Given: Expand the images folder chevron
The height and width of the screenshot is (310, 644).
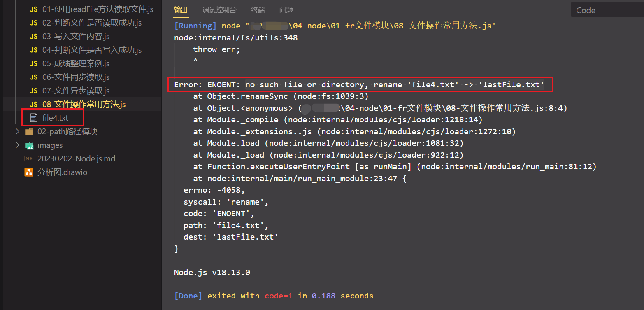Looking at the screenshot, I should click(17, 145).
